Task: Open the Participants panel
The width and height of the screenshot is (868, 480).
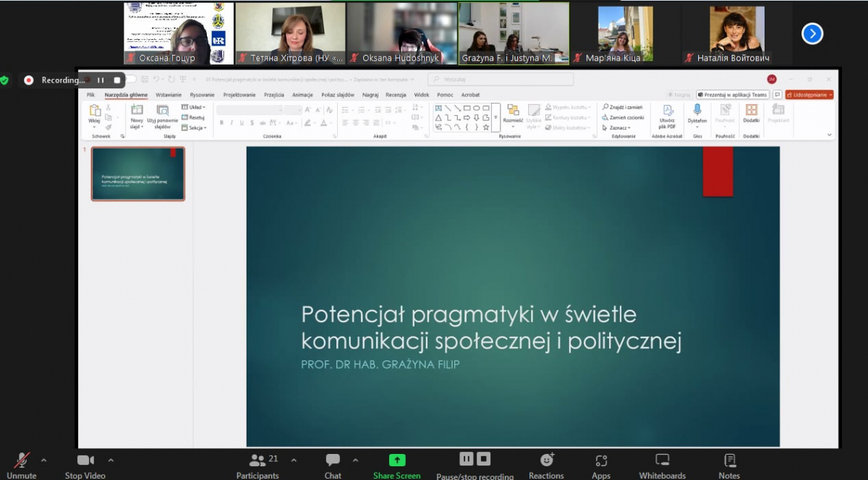Action: point(257,460)
